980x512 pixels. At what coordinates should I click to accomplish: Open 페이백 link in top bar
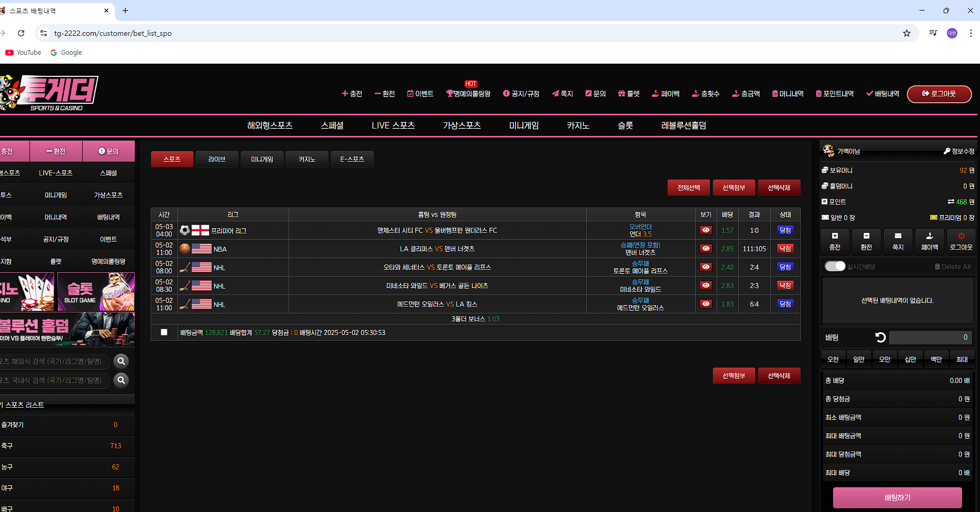pyautogui.click(x=666, y=94)
